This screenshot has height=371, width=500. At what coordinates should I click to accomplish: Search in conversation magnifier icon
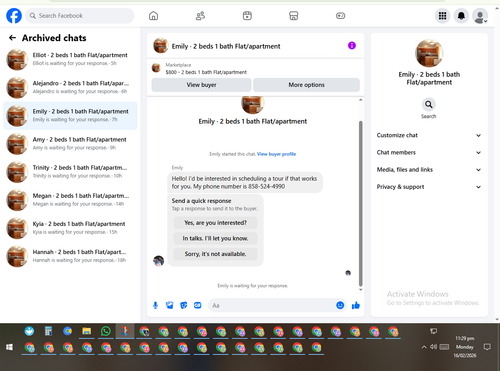click(429, 105)
